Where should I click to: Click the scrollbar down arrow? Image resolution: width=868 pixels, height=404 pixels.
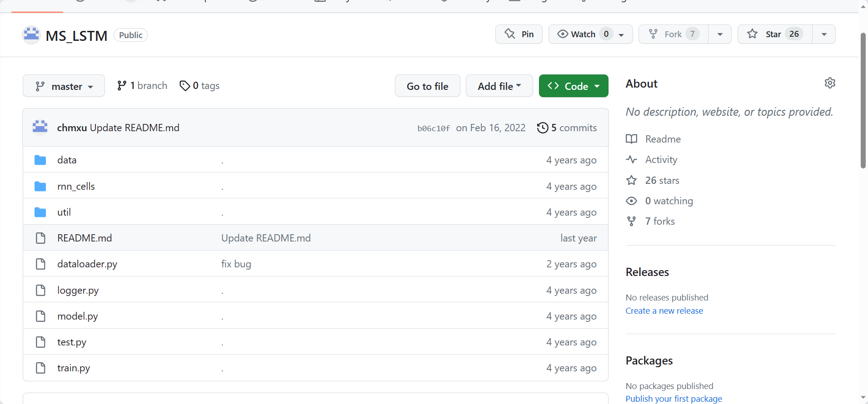(x=863, y=398)
